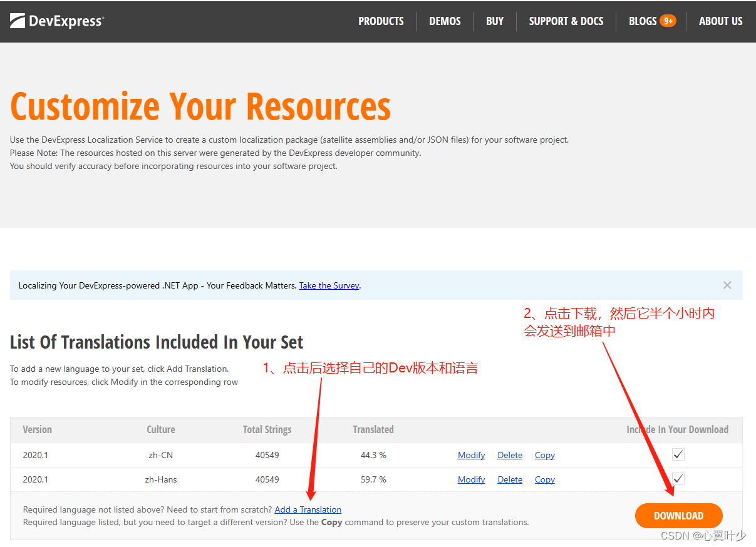Click Modify for zh-CN row

[x=471, y=455]
